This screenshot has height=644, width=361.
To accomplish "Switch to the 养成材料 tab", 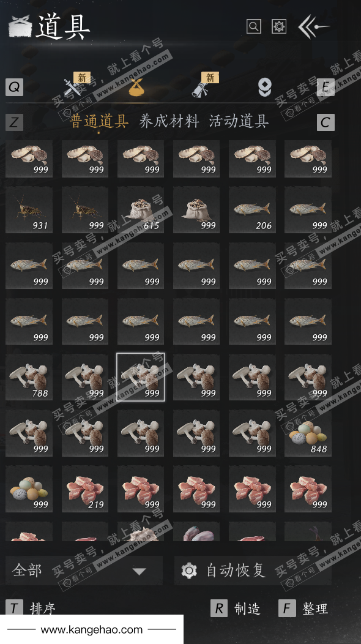I will coord(169,121).
